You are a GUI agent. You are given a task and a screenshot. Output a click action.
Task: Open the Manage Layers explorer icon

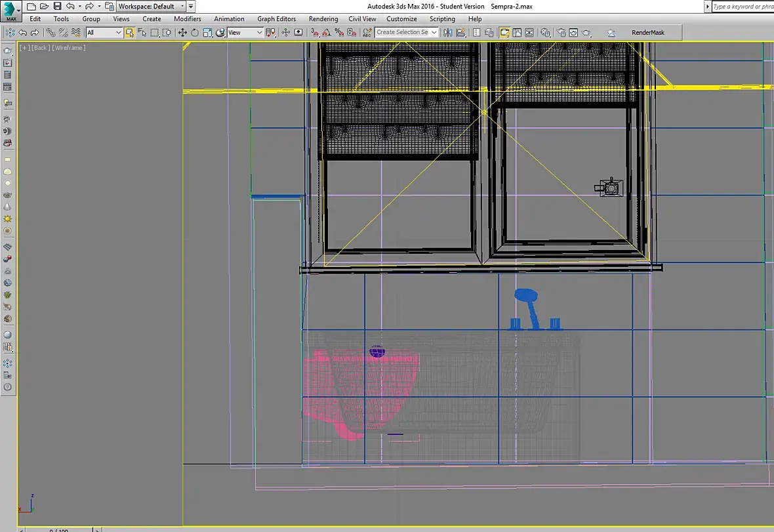pyautogui.click(x=489, y=33)
